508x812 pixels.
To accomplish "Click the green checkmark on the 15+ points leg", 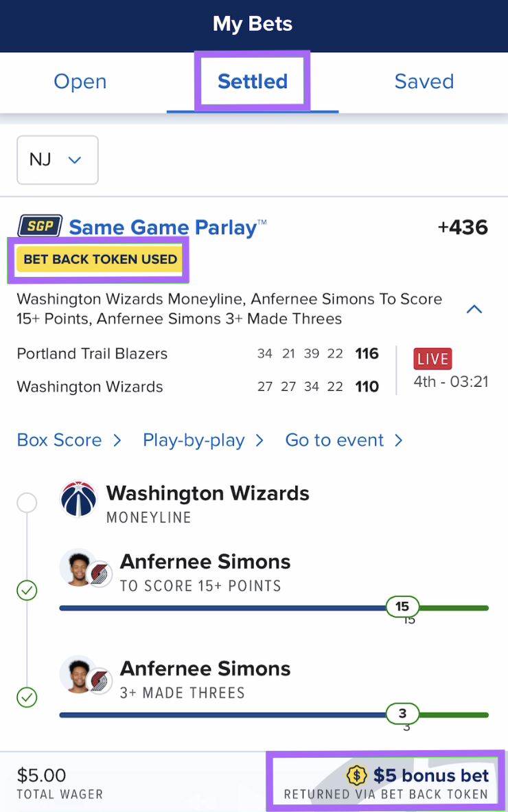I will (x=26, y=590).
